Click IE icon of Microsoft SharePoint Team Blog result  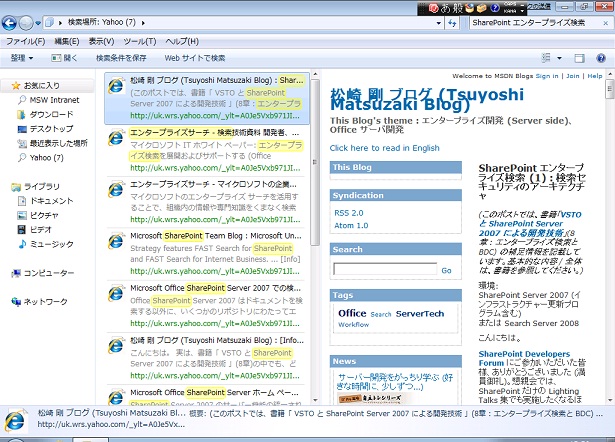coord(116,242)
